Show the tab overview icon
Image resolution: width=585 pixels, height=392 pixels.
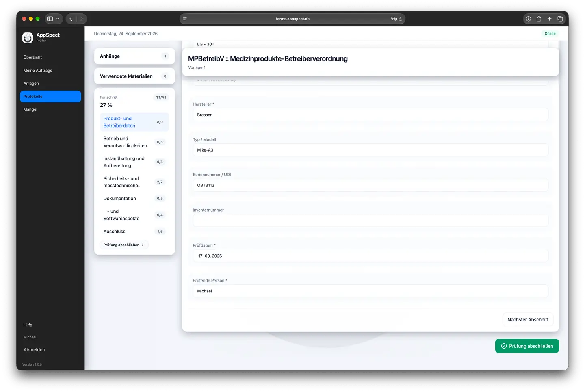(x=560, y=19)
